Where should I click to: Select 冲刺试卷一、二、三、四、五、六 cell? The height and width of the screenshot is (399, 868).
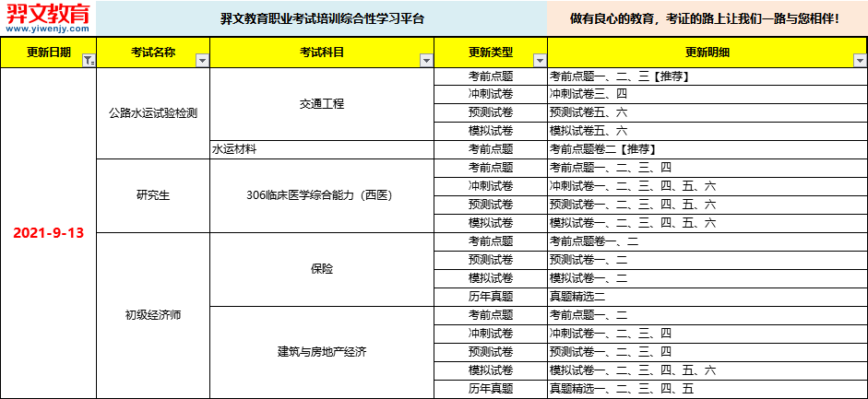point(707,186)
